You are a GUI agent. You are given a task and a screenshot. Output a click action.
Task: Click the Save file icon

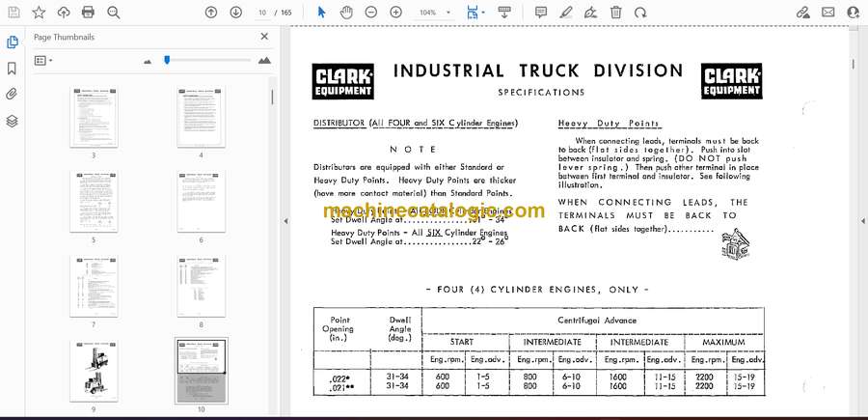point(14,13)
